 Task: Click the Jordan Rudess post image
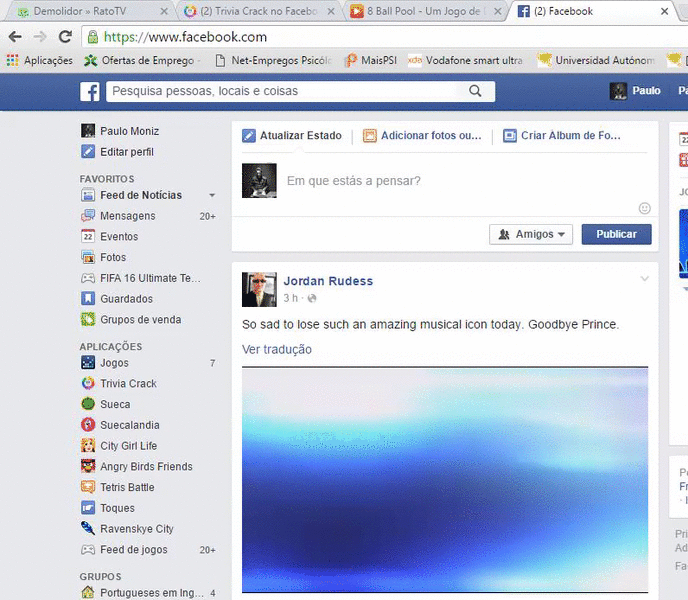(444, 480)
